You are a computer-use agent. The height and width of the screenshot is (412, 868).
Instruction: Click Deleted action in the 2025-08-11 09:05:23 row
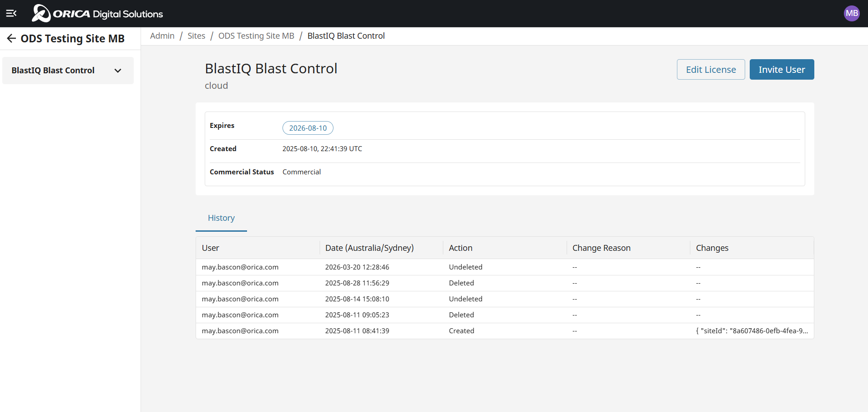click(x=461, y=315)
